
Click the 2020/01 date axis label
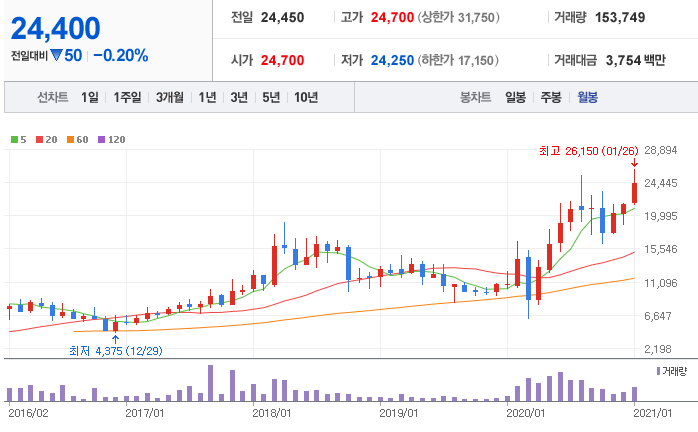[526, 413]
